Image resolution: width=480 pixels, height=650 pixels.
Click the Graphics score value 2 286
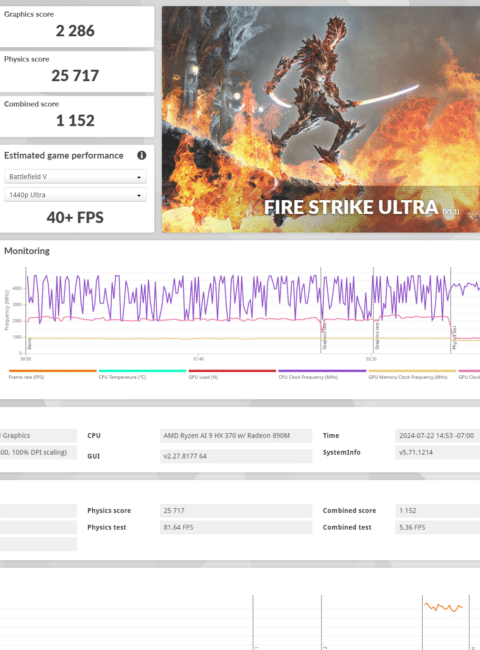75,31
